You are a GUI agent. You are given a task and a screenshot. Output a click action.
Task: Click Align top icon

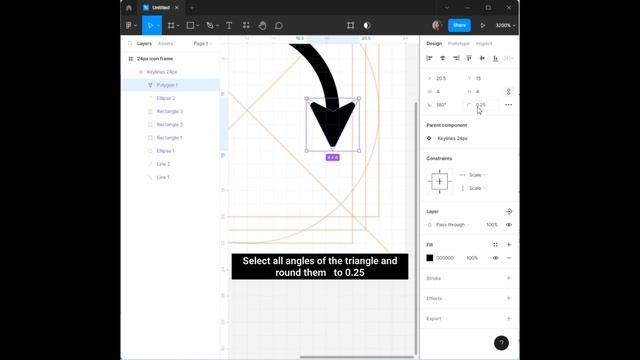(469, 58)
